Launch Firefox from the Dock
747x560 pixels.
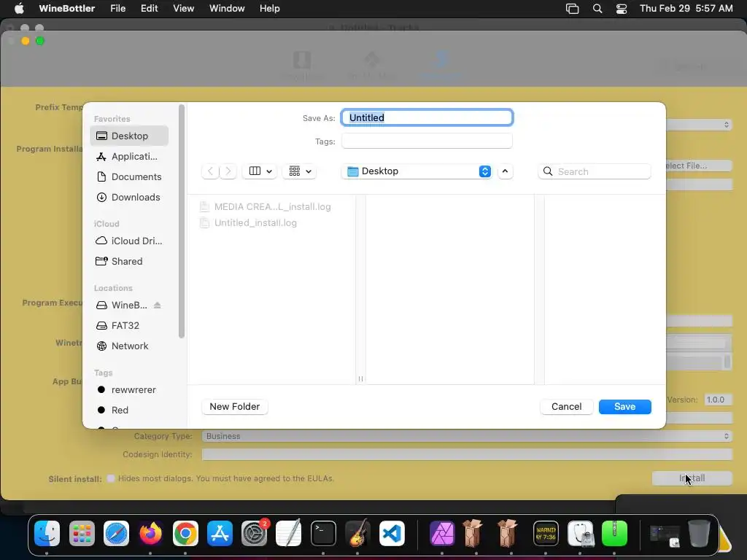[150, 533]
